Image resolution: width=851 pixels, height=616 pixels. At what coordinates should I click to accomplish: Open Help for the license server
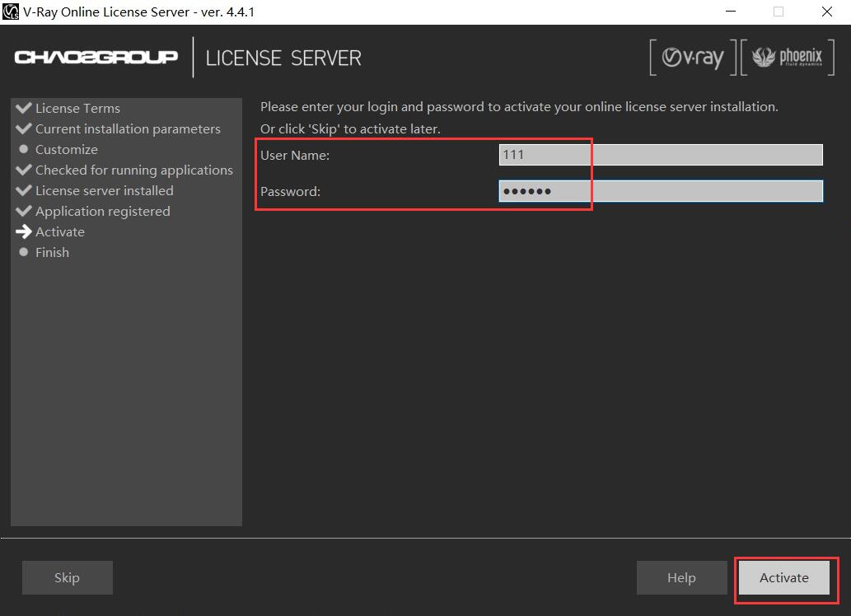point(681,577)
